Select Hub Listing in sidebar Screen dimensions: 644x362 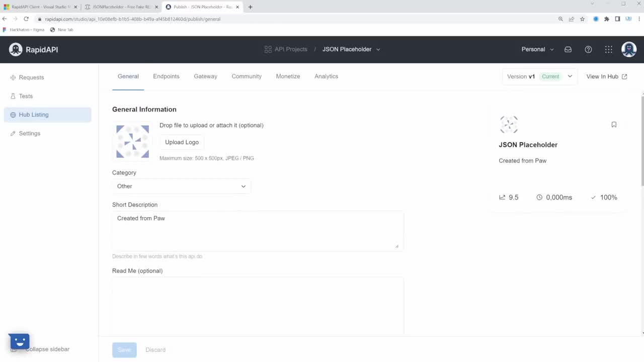tap(48, 115)
